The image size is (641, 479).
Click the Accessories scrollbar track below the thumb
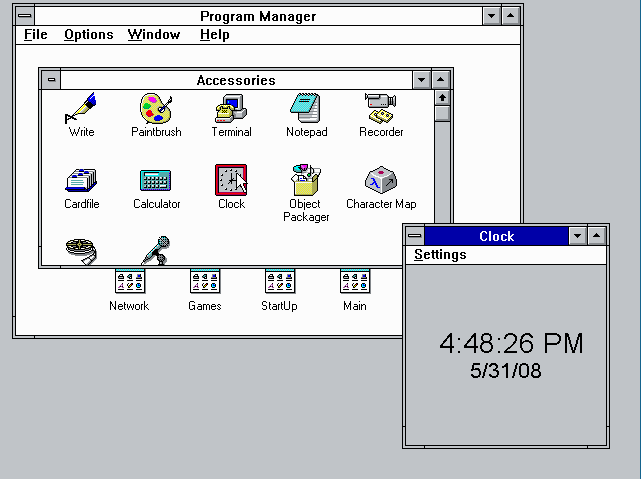coord(442,172)
